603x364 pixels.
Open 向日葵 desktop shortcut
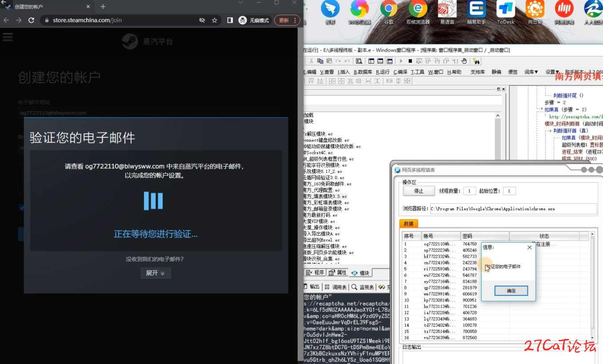point(535,12)
